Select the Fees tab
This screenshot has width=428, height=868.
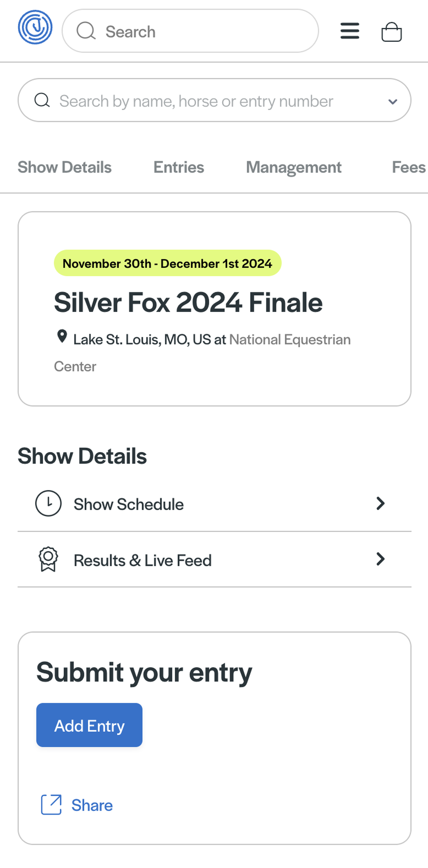click(408, 167)
